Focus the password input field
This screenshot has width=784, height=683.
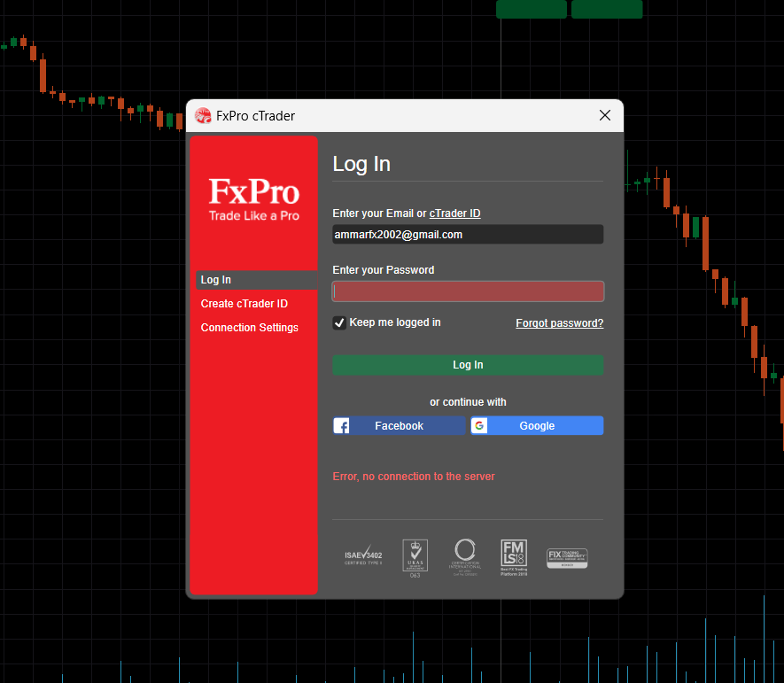[468, 291]
